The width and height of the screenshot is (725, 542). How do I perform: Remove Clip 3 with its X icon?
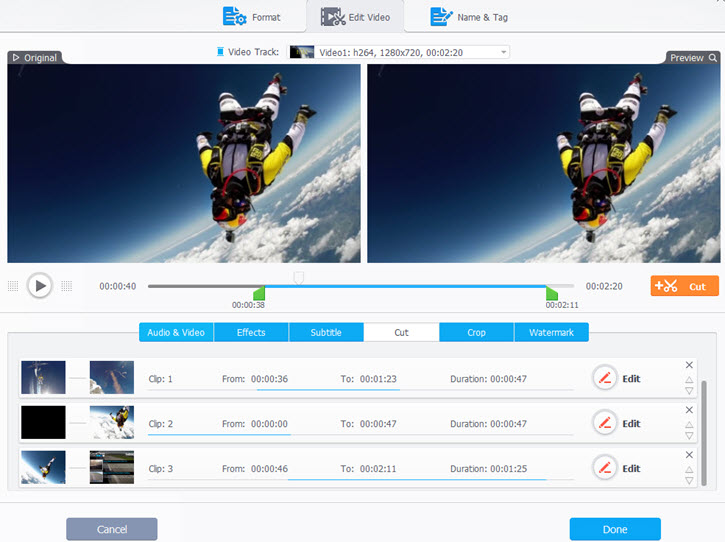689,455
